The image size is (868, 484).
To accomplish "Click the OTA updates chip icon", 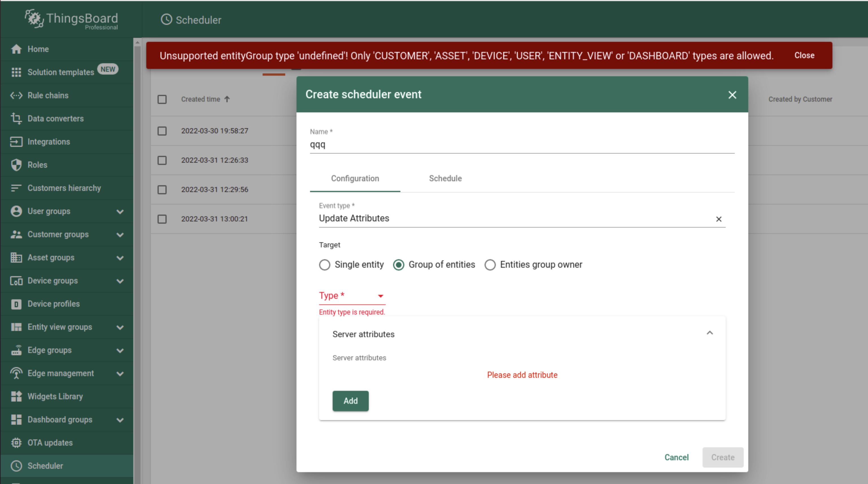I will [x=16, y=442].
